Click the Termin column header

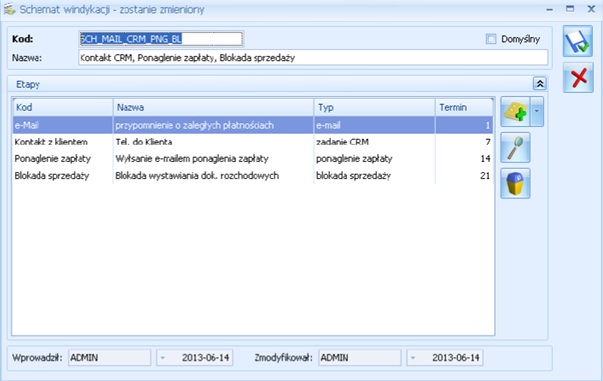point(464,107)
